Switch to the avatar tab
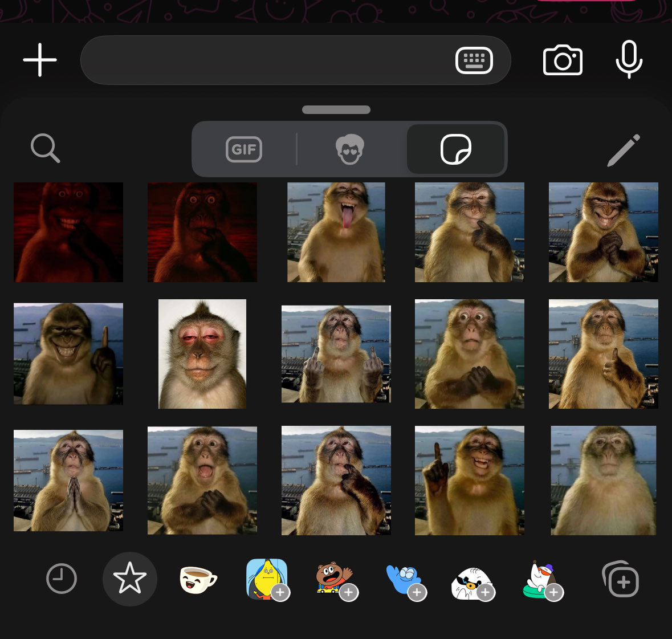Viewport: 672px width, 639px height. pos(350,149)
